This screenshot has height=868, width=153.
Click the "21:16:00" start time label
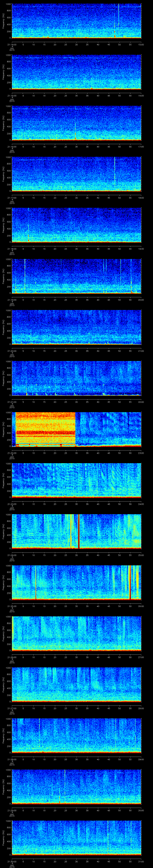(12, 147)
